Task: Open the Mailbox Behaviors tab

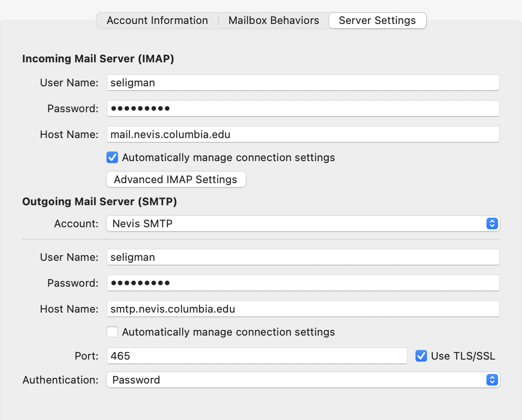Action: click(273, 20)
